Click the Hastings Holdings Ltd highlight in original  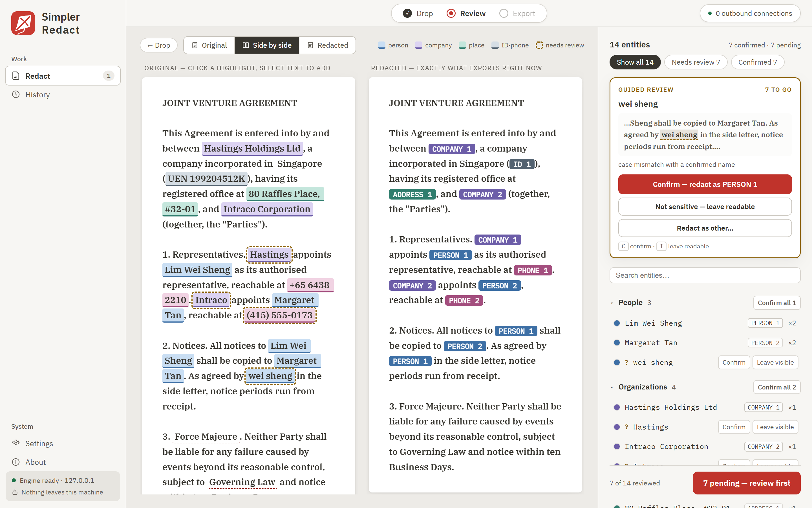[252, 148]
